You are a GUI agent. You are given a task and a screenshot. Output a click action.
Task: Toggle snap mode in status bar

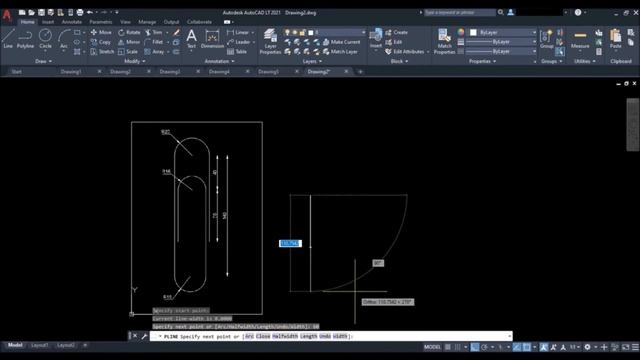click(x=458, y=347)
